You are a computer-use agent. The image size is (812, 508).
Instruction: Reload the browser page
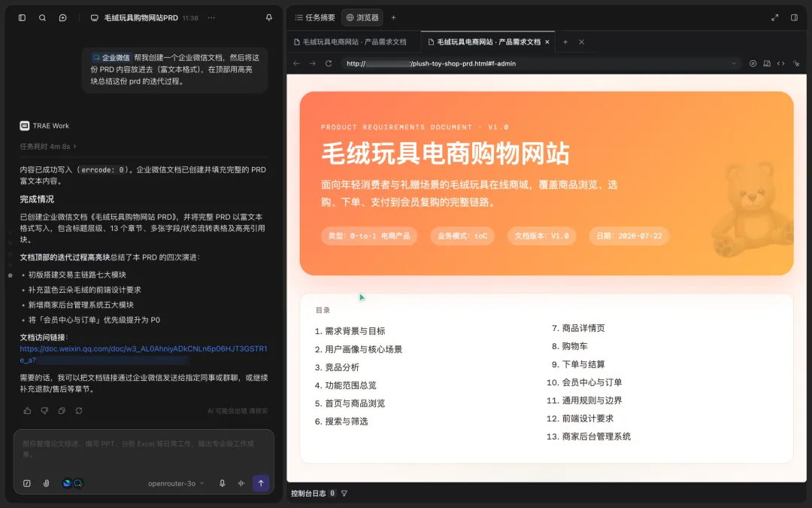pyautogui.click(x=329, y=63)
